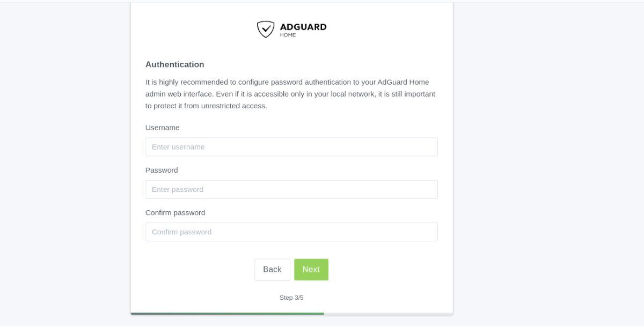Click the Confirm password text field
Screen dimensions: 644x326
click(291, 232)
